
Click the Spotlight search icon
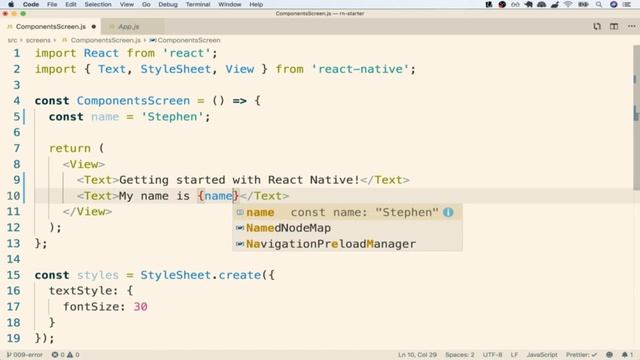point(599,4)
